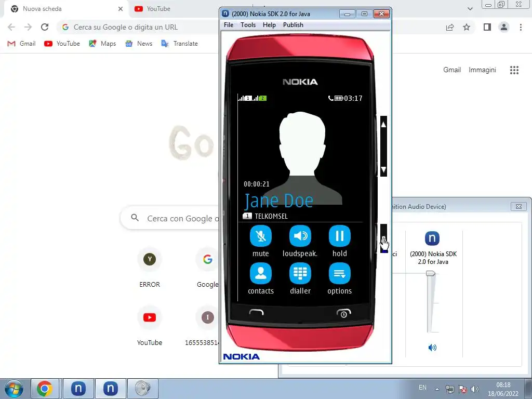Open Help menu in Nokia SDK
Screen dimensions: 532x399
(269, 25)
